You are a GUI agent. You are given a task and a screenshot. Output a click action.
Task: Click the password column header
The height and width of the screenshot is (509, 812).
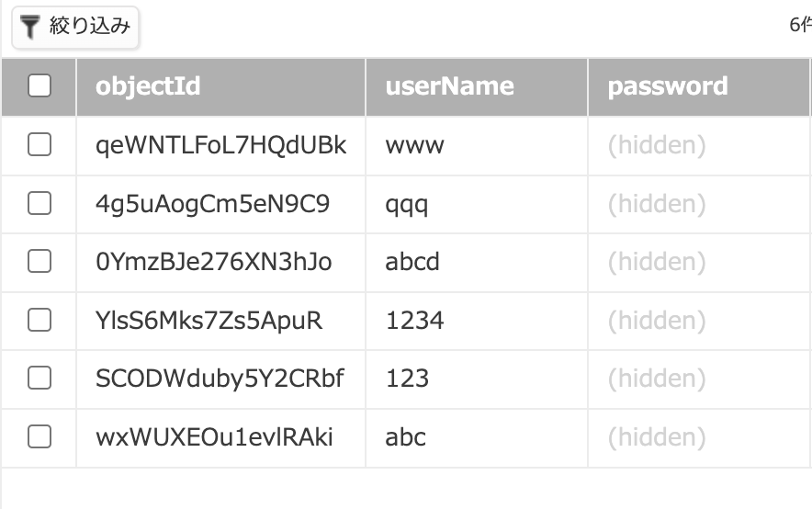[667, 86]
